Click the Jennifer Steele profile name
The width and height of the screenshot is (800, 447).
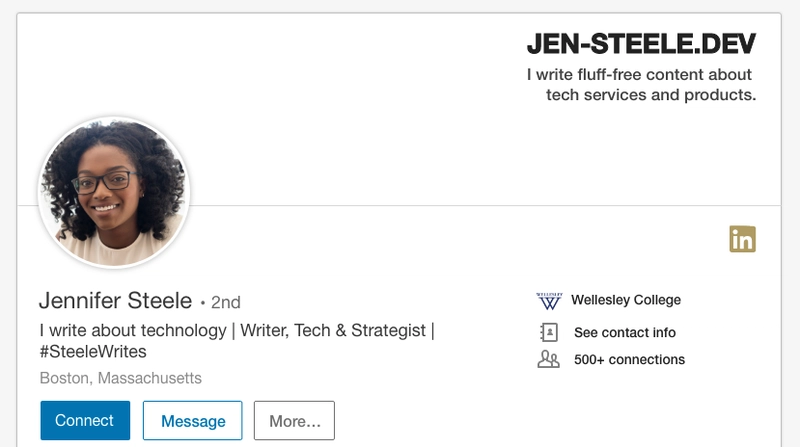115,301
